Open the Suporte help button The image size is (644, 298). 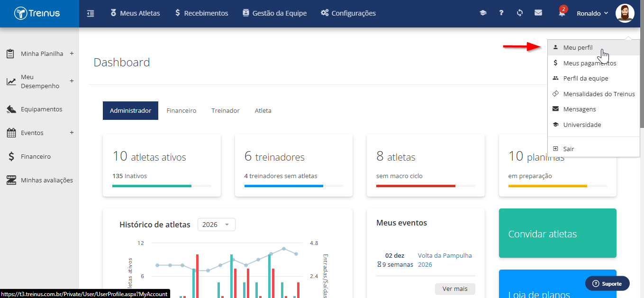coord(607,283)
